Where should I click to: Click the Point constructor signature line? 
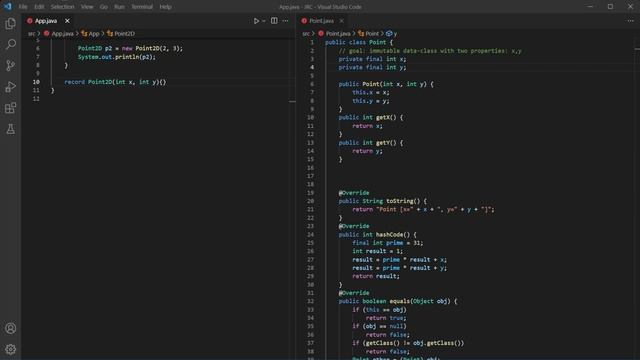pyautogui.click(x=386, y=84)
